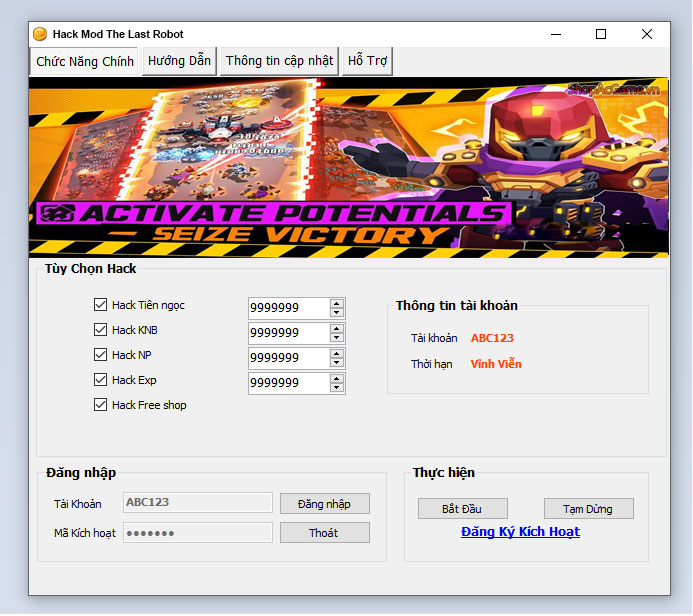Disable the Hack Exp checkbox

pos(100,380)
